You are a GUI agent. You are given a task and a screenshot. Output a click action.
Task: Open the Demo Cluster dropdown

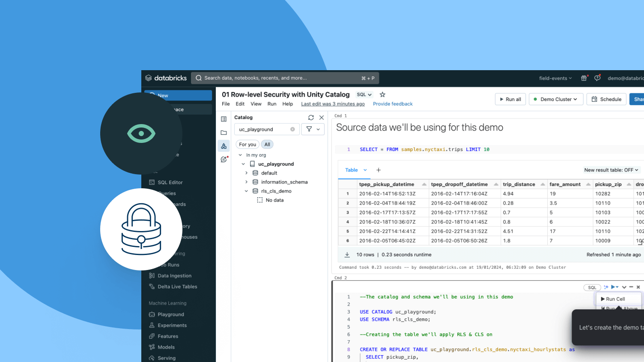556,99
